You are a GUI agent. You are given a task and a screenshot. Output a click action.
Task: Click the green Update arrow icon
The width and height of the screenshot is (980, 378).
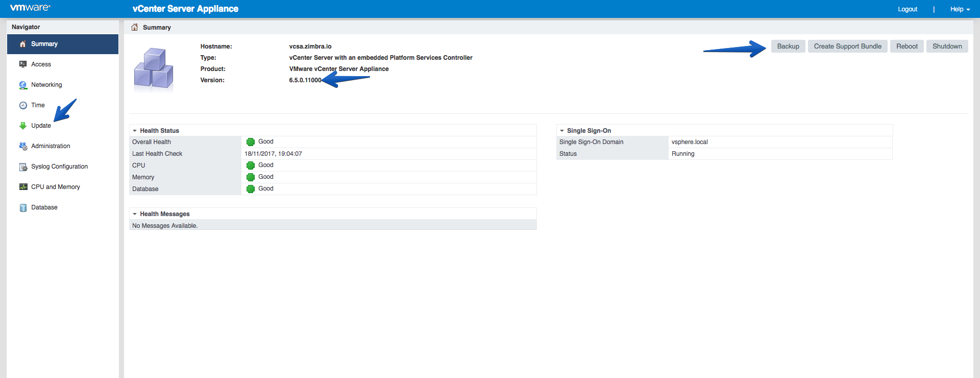23,126
